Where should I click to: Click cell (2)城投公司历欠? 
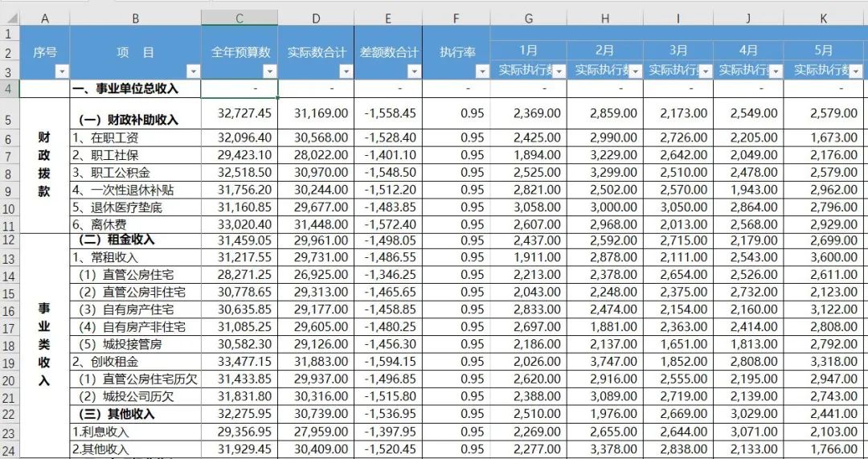(136, 397)
